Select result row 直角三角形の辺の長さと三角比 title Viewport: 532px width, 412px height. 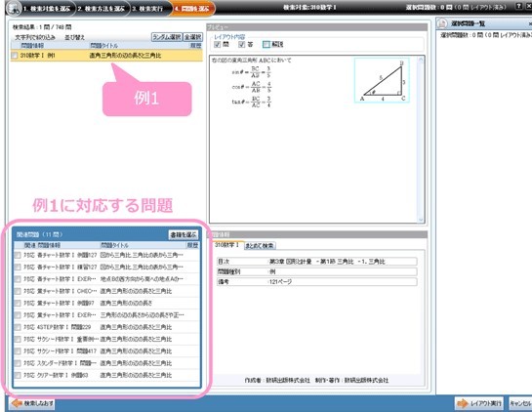[125, 56]
